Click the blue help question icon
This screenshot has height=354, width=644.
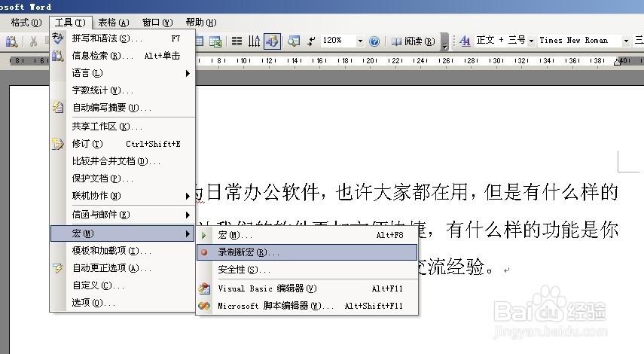(x=374, y=41)
